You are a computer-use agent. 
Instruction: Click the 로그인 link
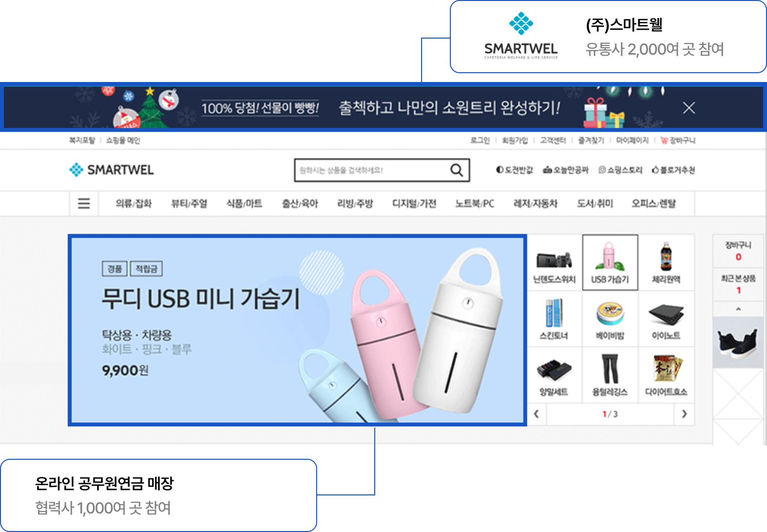tap(480, 141)
